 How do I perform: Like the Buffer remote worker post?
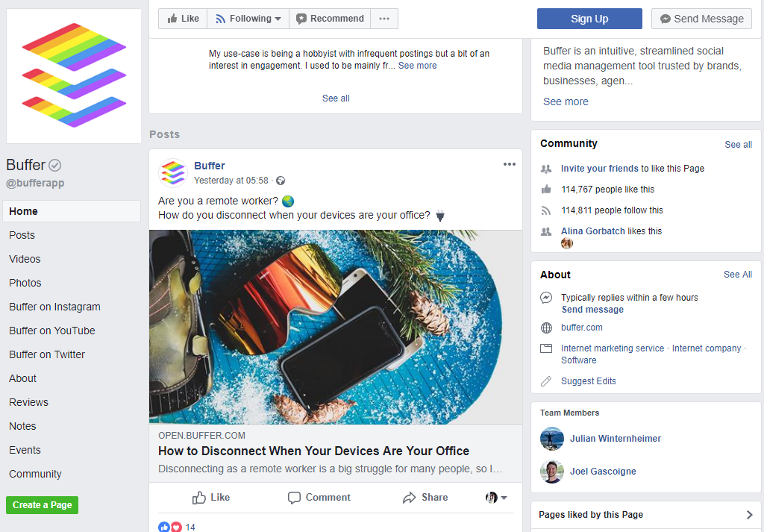(x=211, y=498)
